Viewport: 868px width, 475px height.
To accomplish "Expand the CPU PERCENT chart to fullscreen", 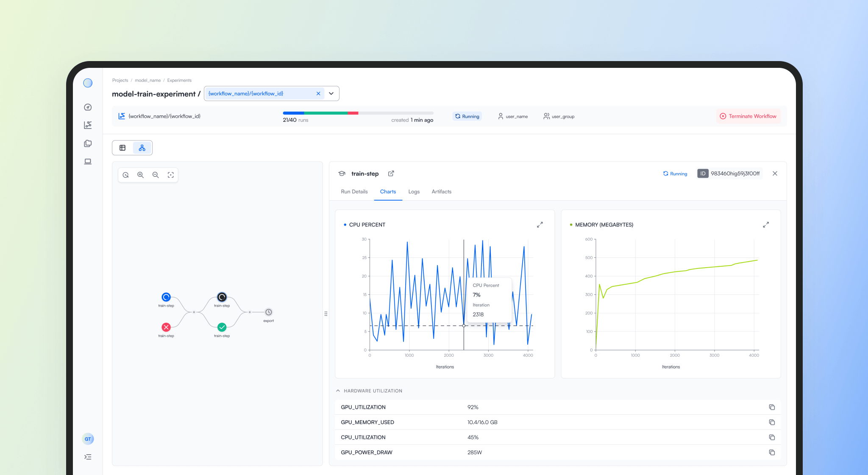I will pos(540,225).
